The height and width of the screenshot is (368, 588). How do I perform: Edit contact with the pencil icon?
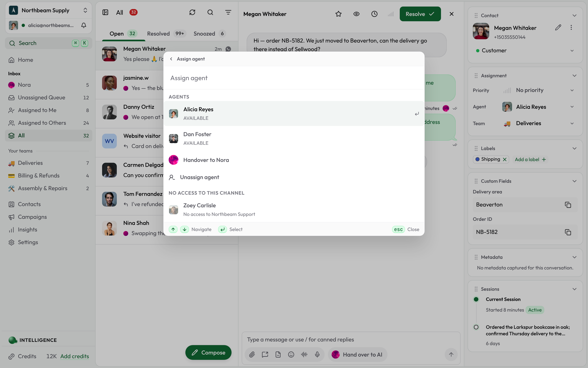pos(558,28)
